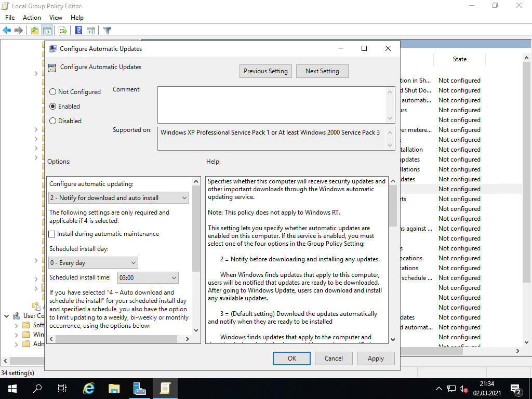The image size is (532, 399).
Task: Click the blue Back arrow in toolbar
Action: [x=7, y=31]
